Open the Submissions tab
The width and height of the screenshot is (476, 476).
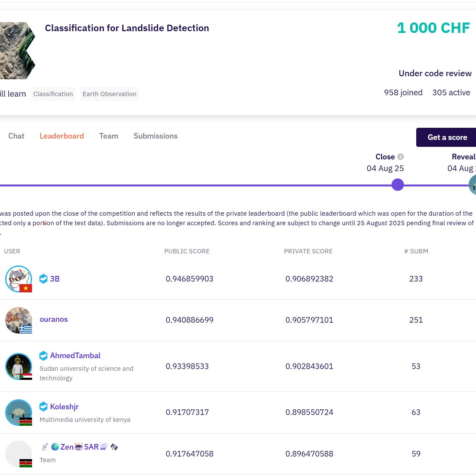155,136
